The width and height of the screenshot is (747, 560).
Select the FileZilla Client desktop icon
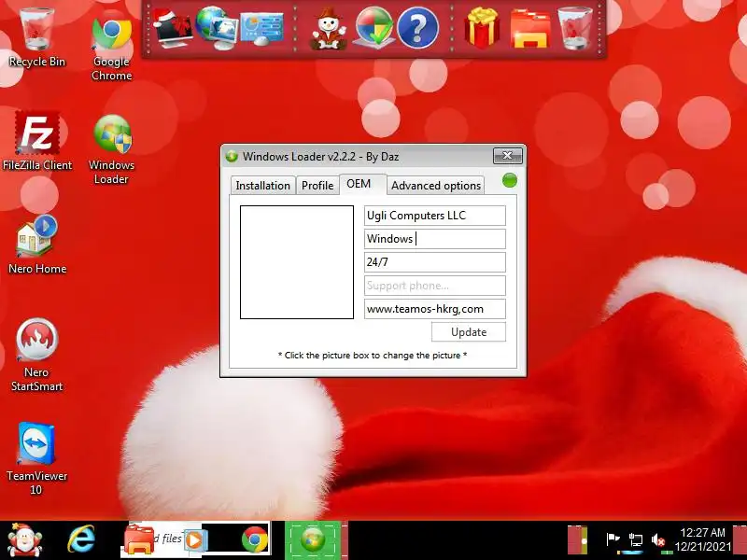click(x=37, y=141)
